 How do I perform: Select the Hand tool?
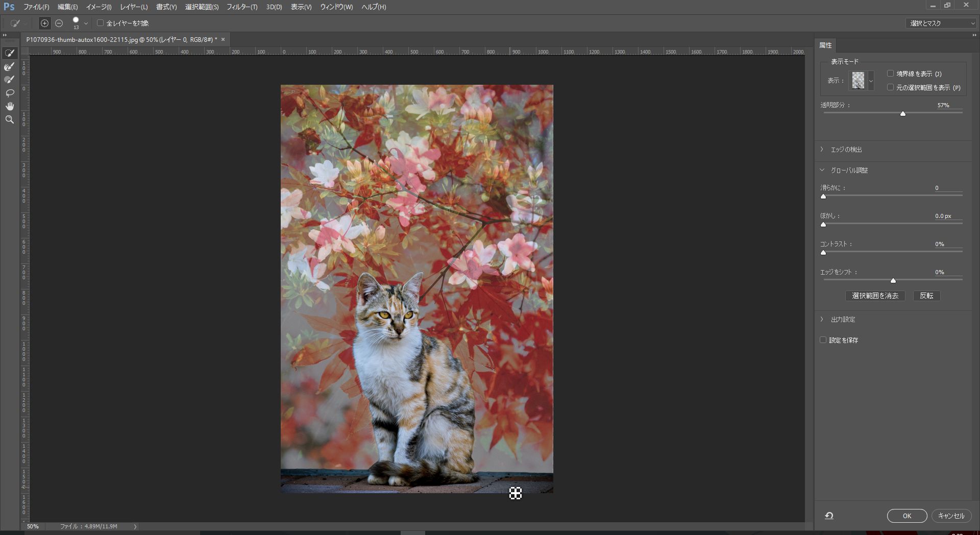[9, 106]
